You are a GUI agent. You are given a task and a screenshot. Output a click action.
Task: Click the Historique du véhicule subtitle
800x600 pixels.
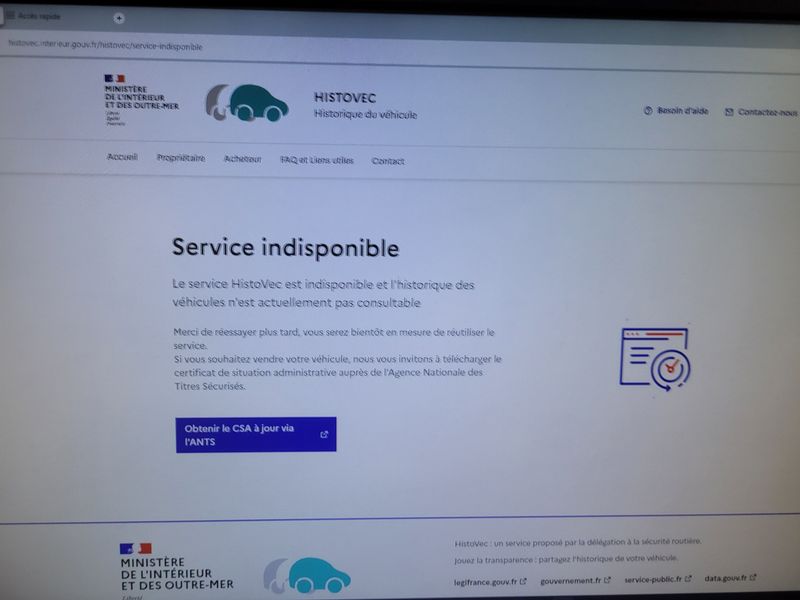[365, 114]
